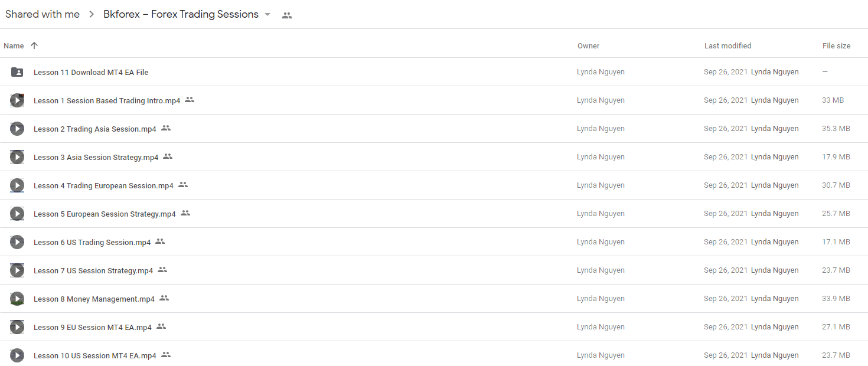Image resolution: width=868 pixels, height=366 pixels.
Task: Click the Owner column header
Action: [588, 45]
